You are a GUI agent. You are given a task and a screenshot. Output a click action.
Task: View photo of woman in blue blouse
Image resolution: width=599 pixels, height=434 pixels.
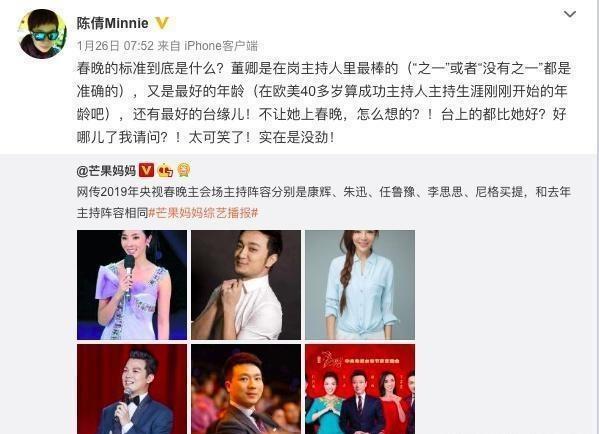[360, 285]
